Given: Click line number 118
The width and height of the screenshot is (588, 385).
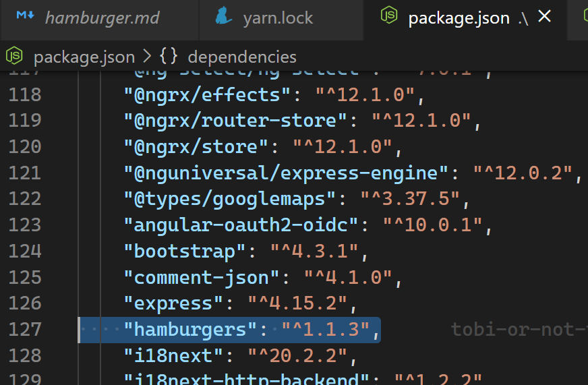Looking at the screenshot, I should point(25,95).
